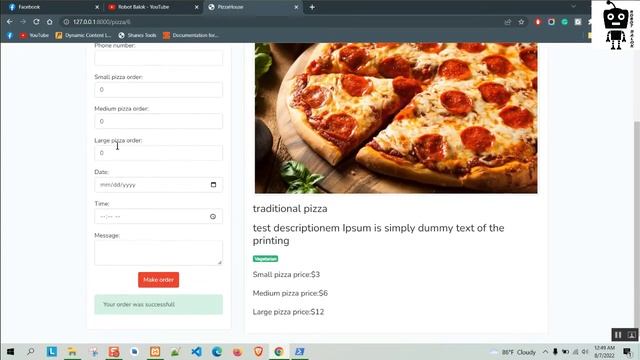Open PowerShell from the taskbar
The width and height of the screenshot is (640, 360).
click(300, 351)
